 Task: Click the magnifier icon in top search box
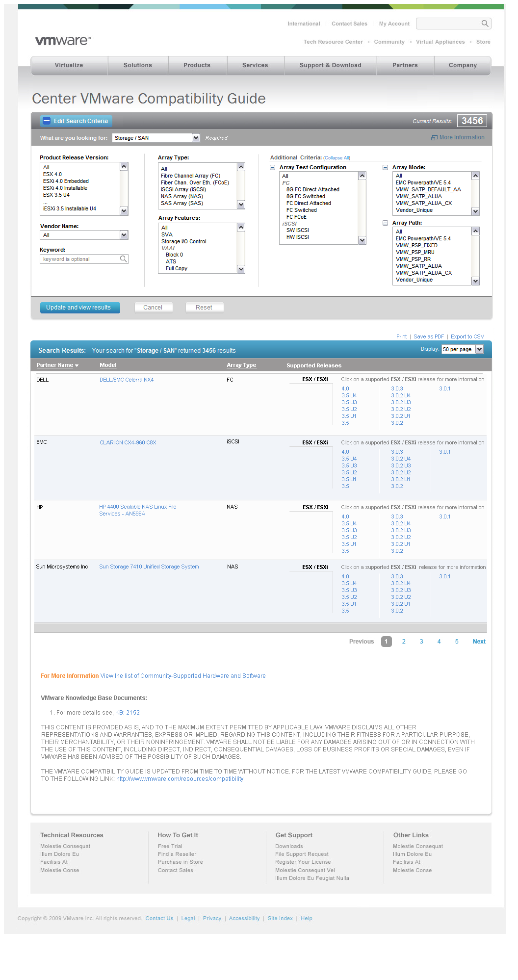485,24
